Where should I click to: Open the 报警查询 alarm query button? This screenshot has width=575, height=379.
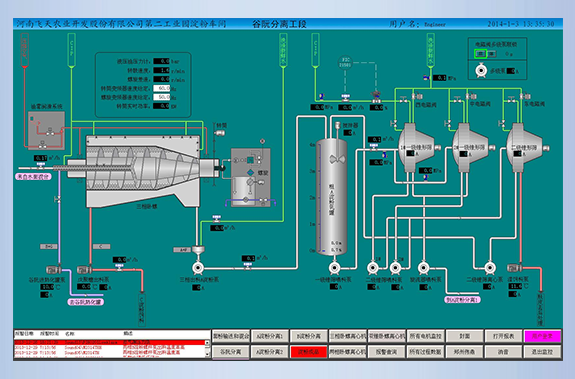(387, 352)
